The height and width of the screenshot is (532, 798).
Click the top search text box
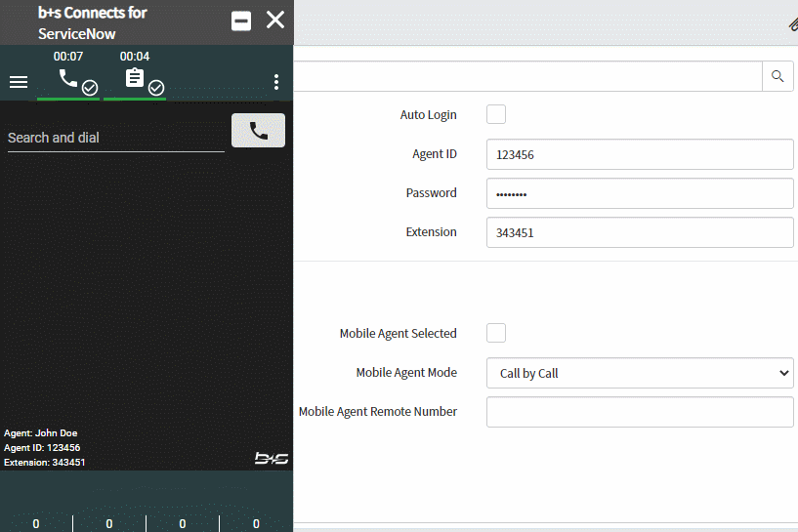(x=527, y=76)
